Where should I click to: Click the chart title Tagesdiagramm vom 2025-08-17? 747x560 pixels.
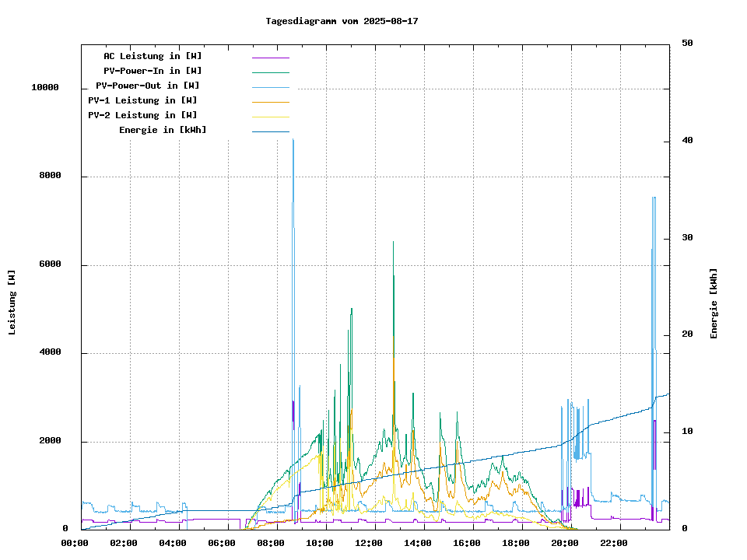342,22
